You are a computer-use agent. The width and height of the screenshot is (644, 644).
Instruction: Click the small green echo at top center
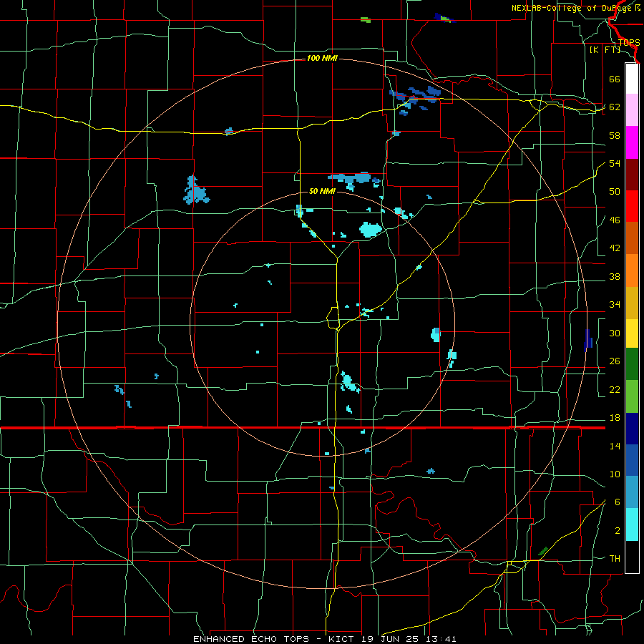[x=365, y=19]
